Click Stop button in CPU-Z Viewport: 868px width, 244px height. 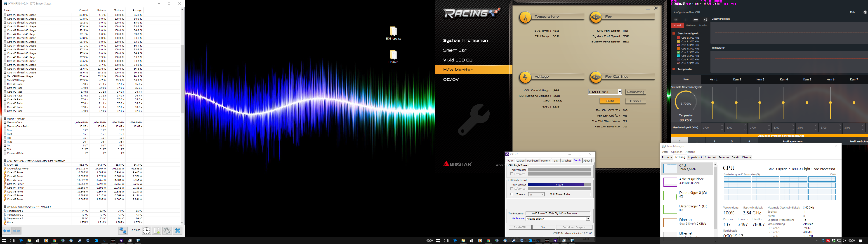543,227
